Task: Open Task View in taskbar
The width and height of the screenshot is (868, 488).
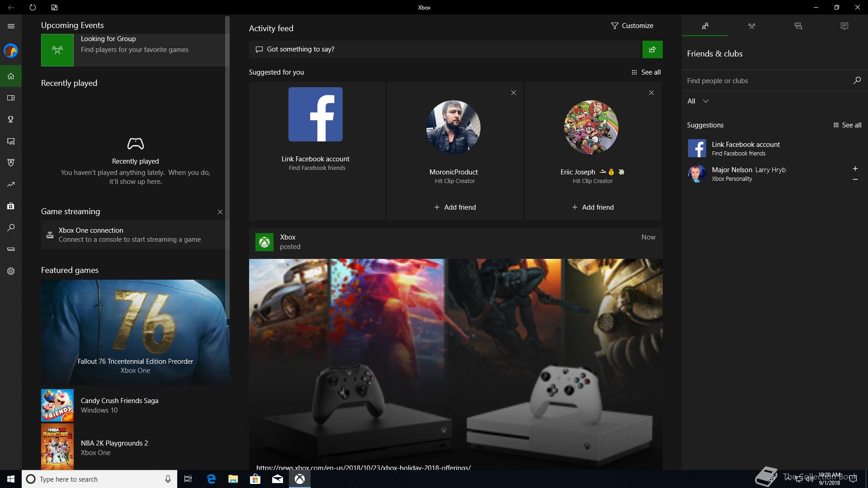Action: click(188, 479)
